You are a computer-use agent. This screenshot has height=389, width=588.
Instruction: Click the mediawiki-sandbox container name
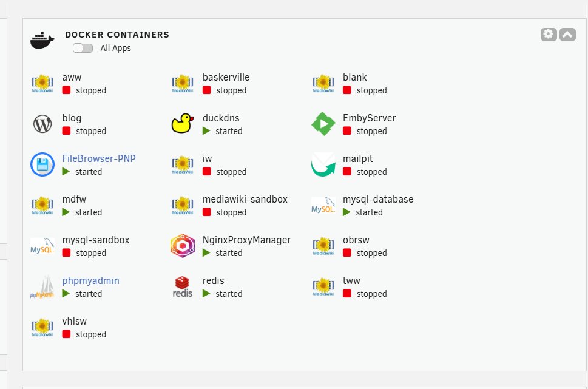pos(245,199)
